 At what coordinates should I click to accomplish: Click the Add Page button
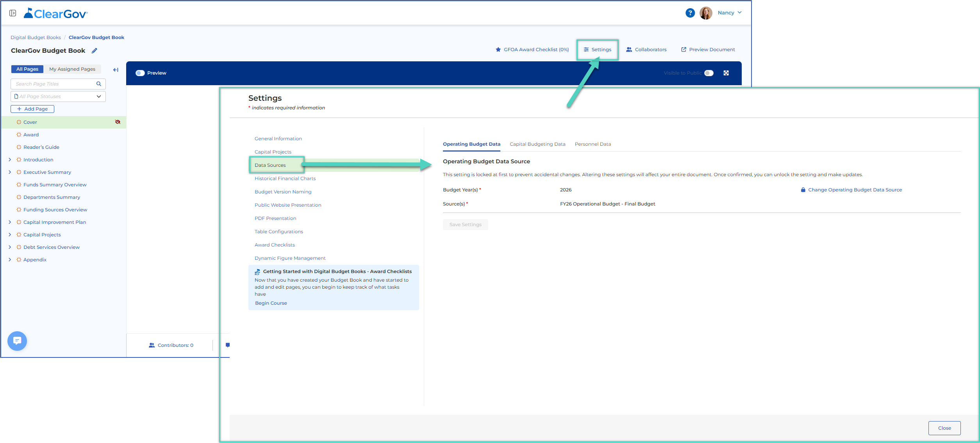[x=32, y=109]
